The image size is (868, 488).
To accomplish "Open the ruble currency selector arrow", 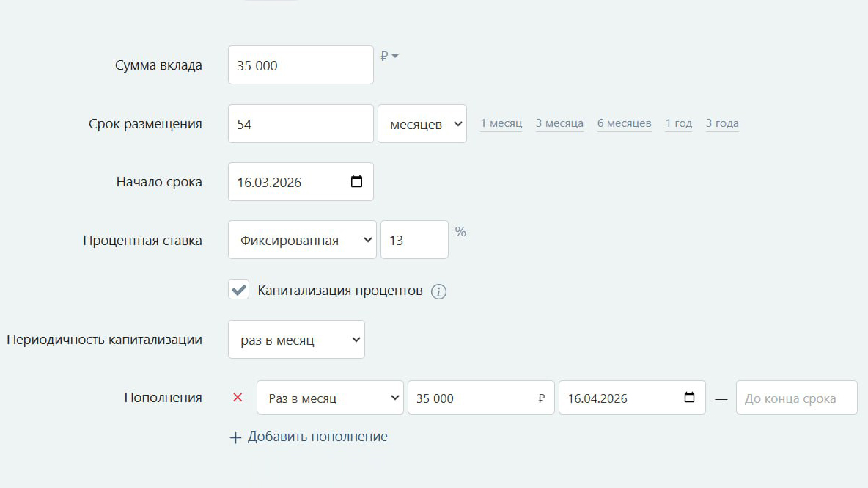I will (394, 57).
